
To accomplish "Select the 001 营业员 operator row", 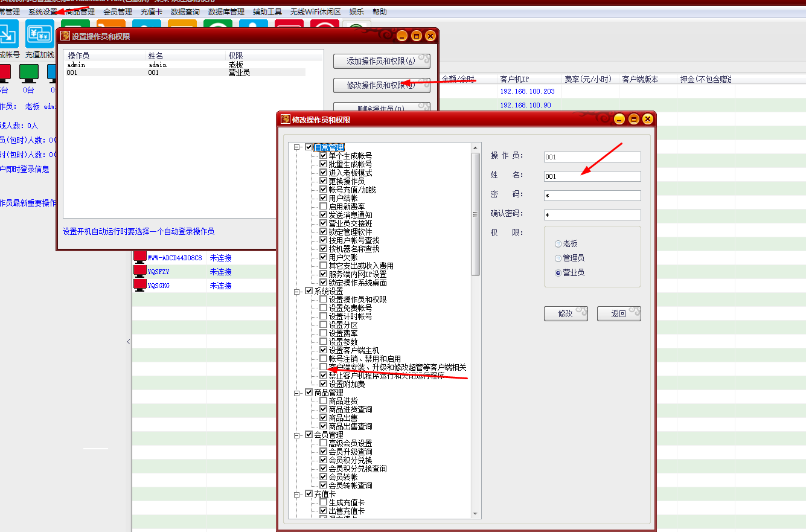I will (x=185, y=72).
